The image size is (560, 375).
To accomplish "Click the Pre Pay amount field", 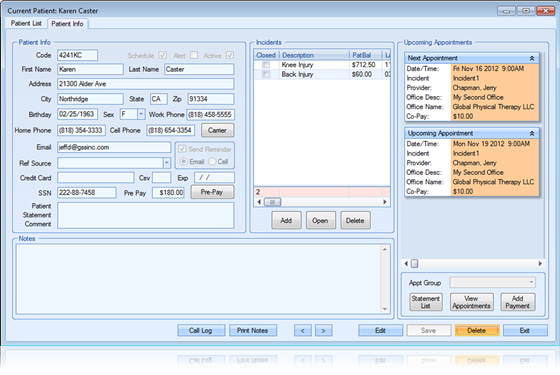I will (x=168, y=192).
